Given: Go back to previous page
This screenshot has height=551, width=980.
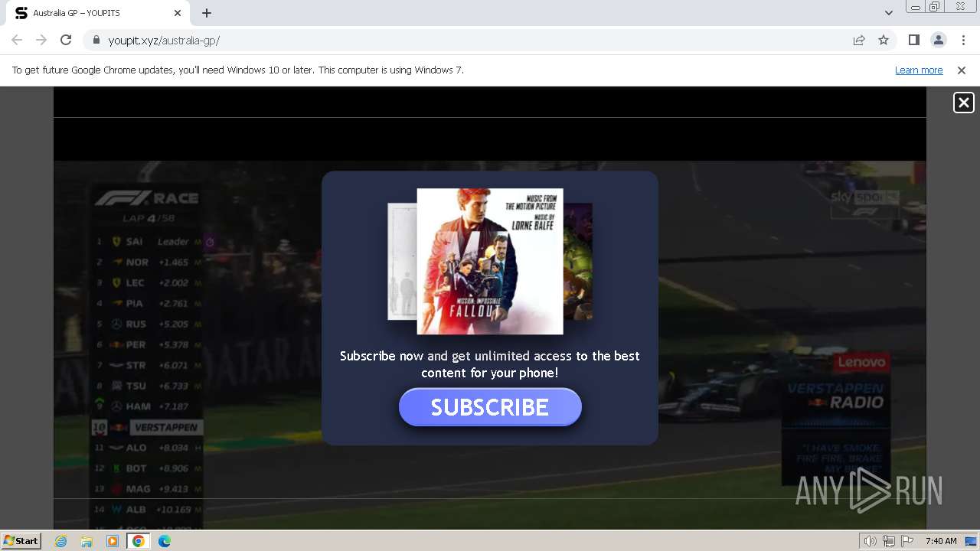Looking at the screenshot, I should pos(17,40).
